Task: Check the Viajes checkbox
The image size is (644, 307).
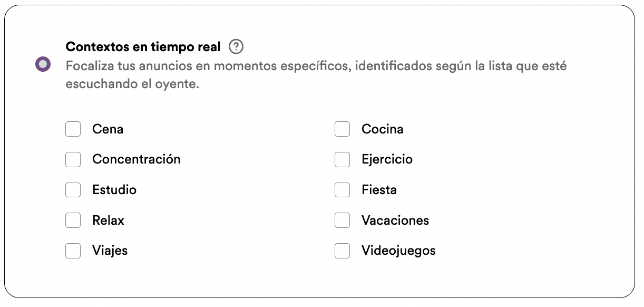Action: (x=73, y=251)
